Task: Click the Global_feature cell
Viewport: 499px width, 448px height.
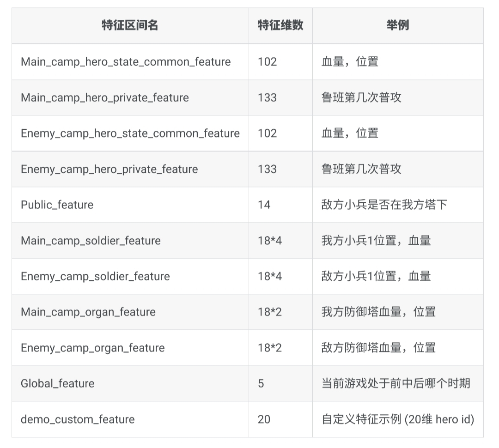Action: point(57,383)
